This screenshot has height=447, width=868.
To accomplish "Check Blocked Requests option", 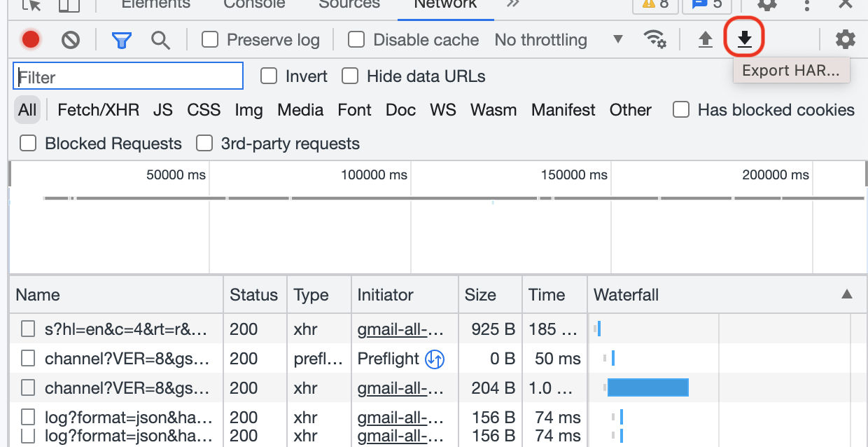I will 28,143.
